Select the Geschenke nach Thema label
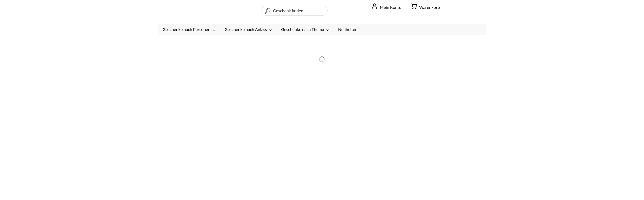The width and height of the screenshot is (644, 200). [302, 29]
